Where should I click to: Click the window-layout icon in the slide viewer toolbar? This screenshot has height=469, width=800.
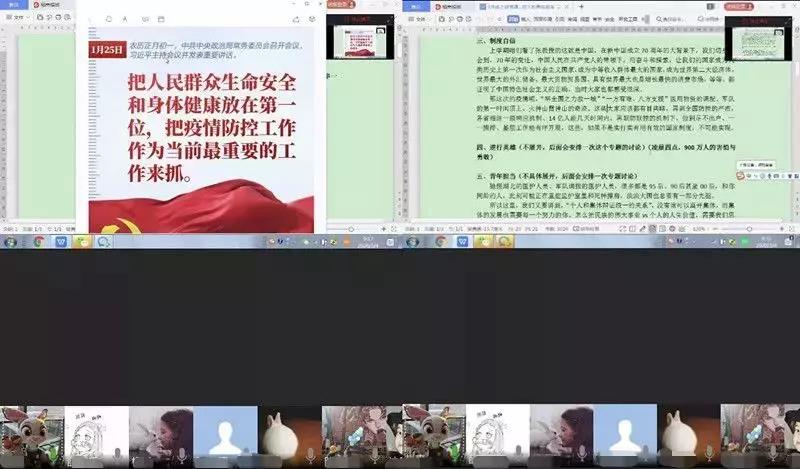pos(161,19)
